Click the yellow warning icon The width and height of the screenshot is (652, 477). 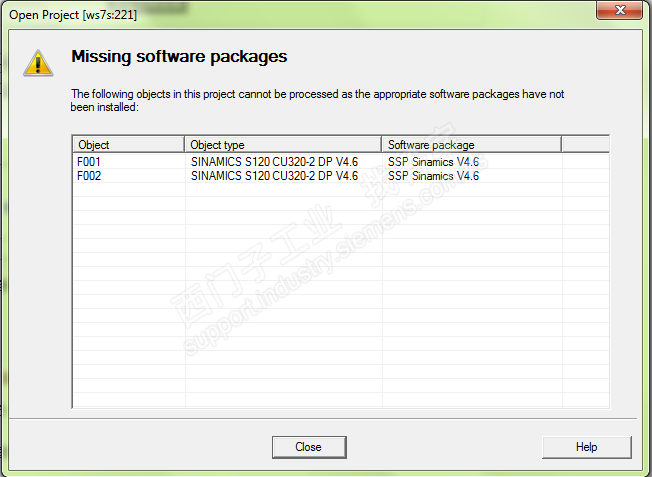[38, 63]
